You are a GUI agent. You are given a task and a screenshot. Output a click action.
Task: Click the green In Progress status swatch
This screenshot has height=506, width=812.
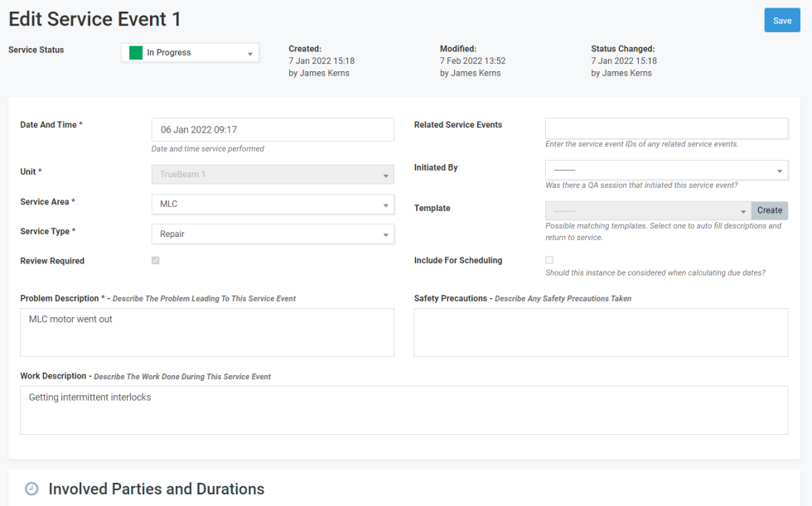[136, 53]
